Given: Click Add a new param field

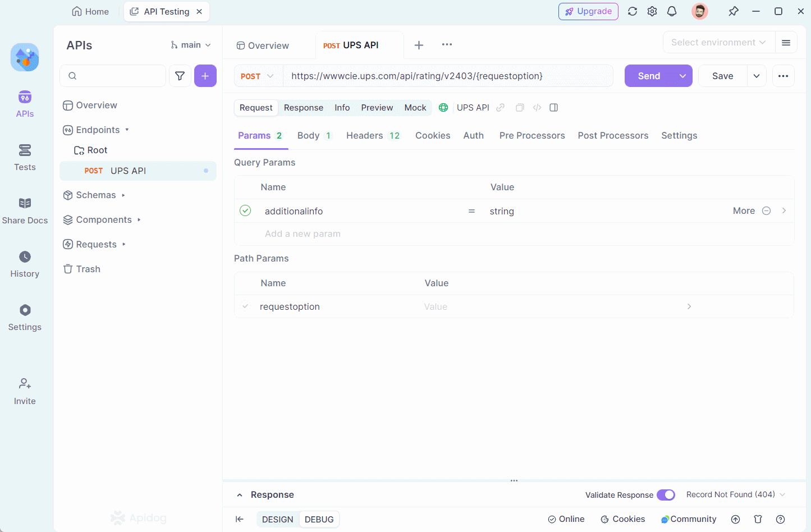Looking at the screenshot, I should click(x=303, y=233).
